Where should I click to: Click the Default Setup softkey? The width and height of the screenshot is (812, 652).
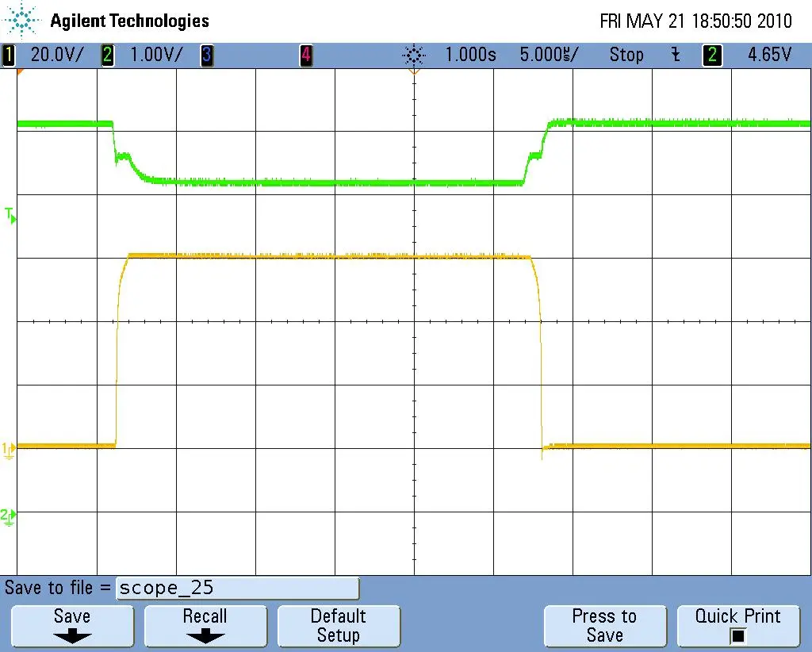click(x=339, y=626)
